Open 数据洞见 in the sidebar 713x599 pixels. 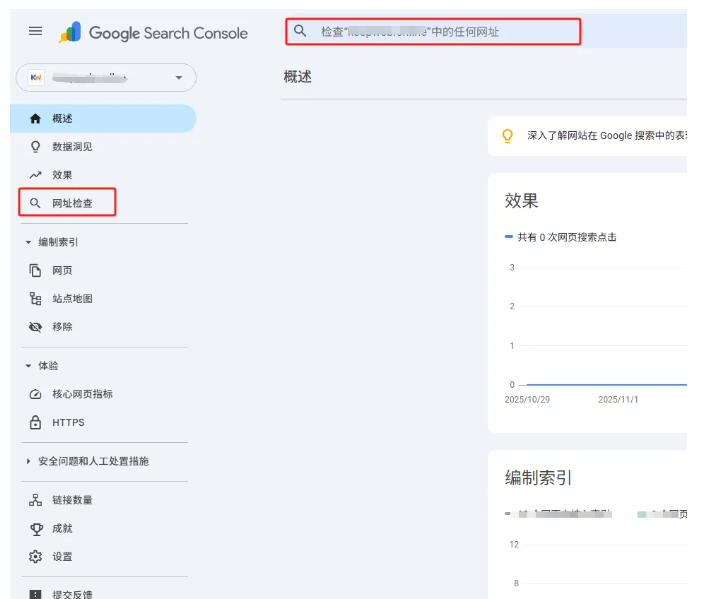[72, 146]
